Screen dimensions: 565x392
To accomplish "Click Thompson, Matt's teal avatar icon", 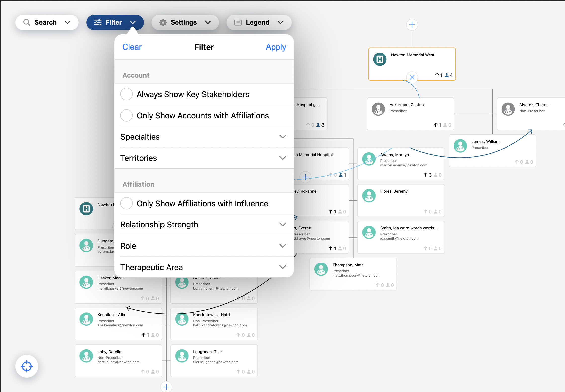I will [x=321, y=269].
